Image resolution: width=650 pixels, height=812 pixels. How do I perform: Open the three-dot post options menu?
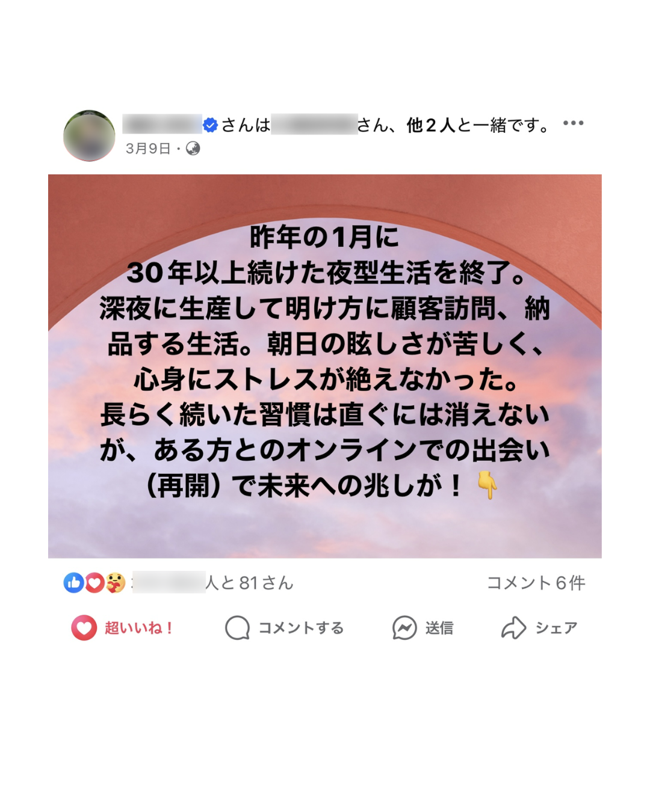point(573,123)
